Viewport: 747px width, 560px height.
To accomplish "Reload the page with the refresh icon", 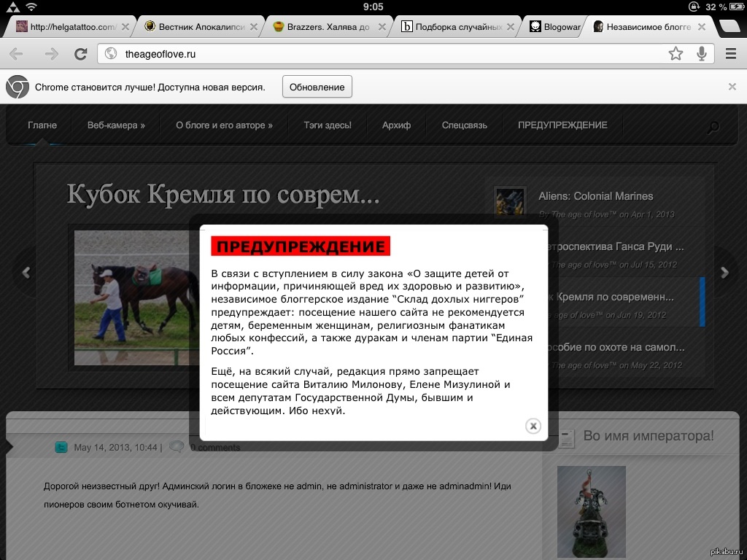I will (x=81, y=54).
